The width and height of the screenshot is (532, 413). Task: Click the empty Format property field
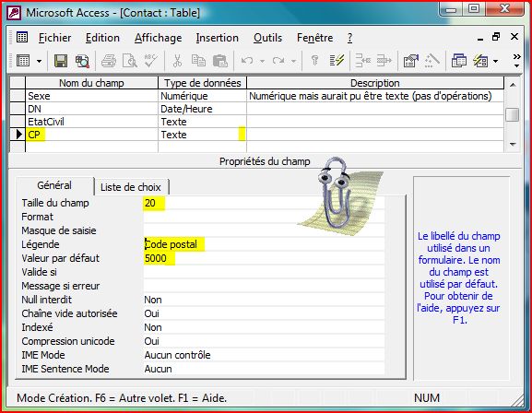(264, 217)
